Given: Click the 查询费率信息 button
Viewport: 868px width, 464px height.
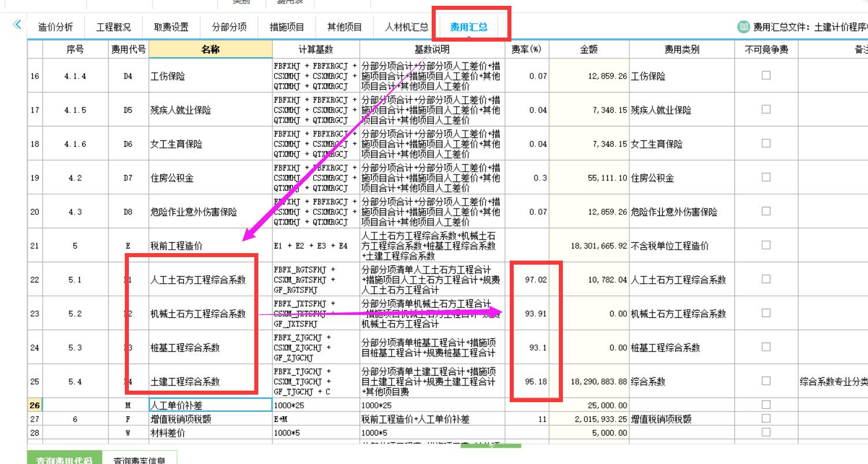Looking at the screenshot, I should 139,459.
